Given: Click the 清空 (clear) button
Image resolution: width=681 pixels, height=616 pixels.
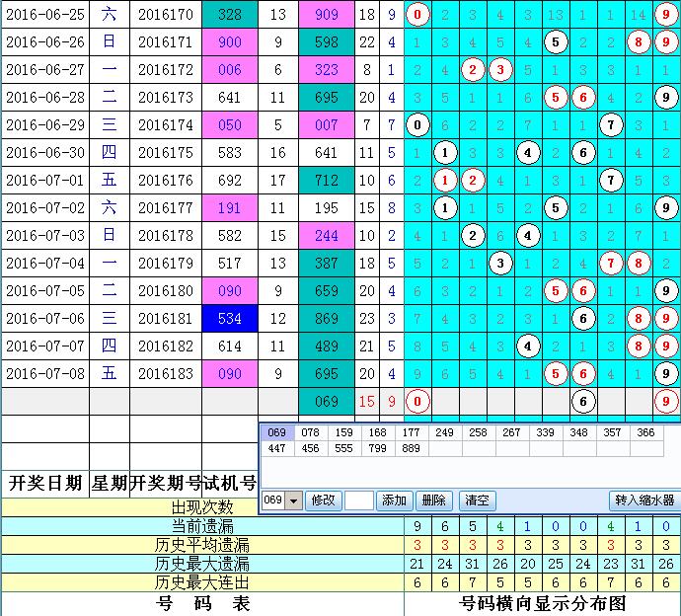Looking at the screenshot, I should (x=477, y=500).
